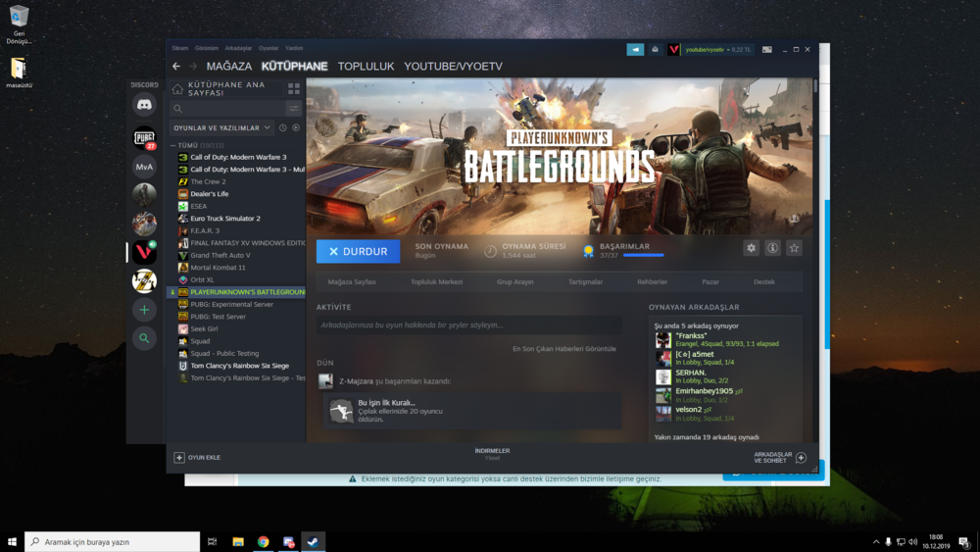Click plus icon next to Oyun Ekle
This screenshot has width=980, height=552.
pyautogui.click(x=178, y=458)
